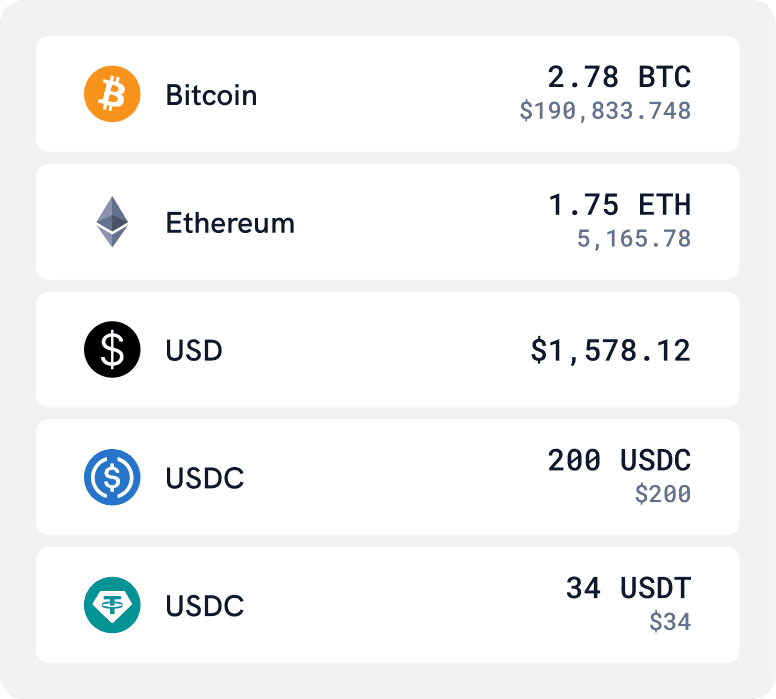Click the $200 fiat value
This screenshot has height=699, width=776.
662,494
